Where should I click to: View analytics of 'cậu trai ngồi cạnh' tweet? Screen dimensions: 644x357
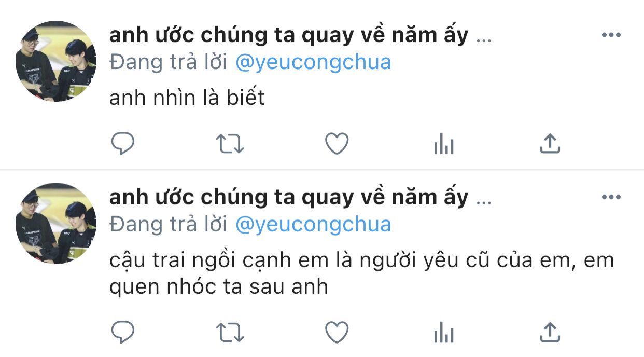[x=444, y=332]
